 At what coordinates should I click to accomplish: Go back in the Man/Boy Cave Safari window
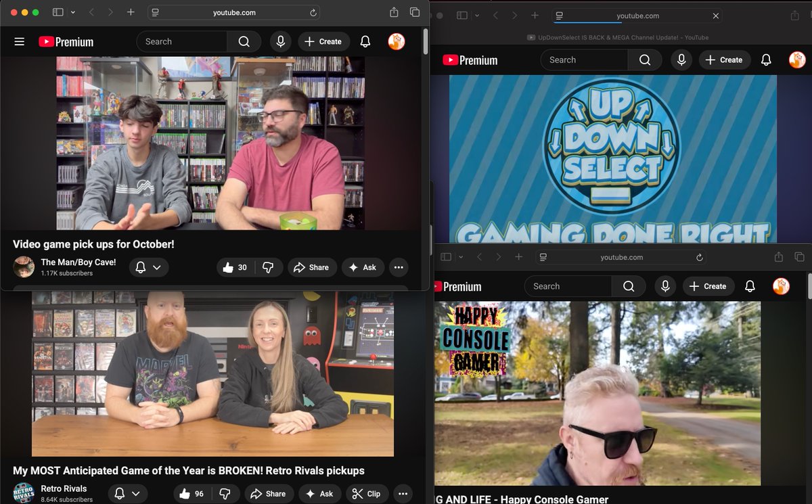pos(91,12)
